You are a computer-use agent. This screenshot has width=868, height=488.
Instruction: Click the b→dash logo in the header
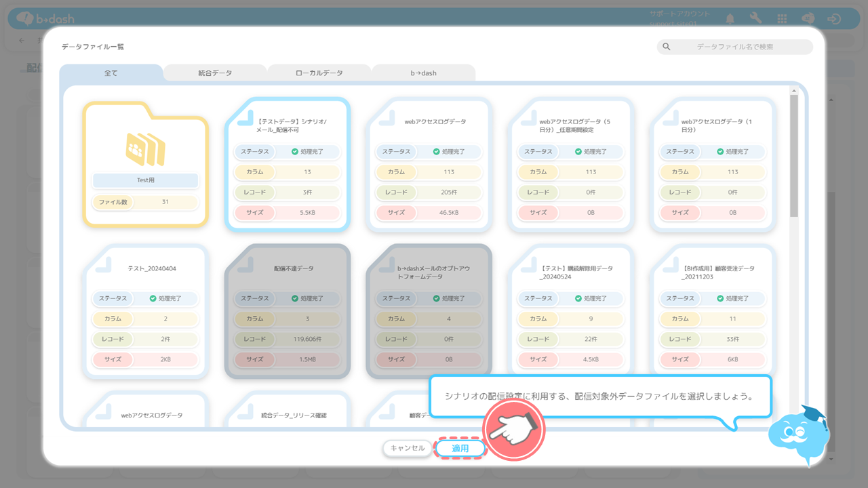click(46, 19)
